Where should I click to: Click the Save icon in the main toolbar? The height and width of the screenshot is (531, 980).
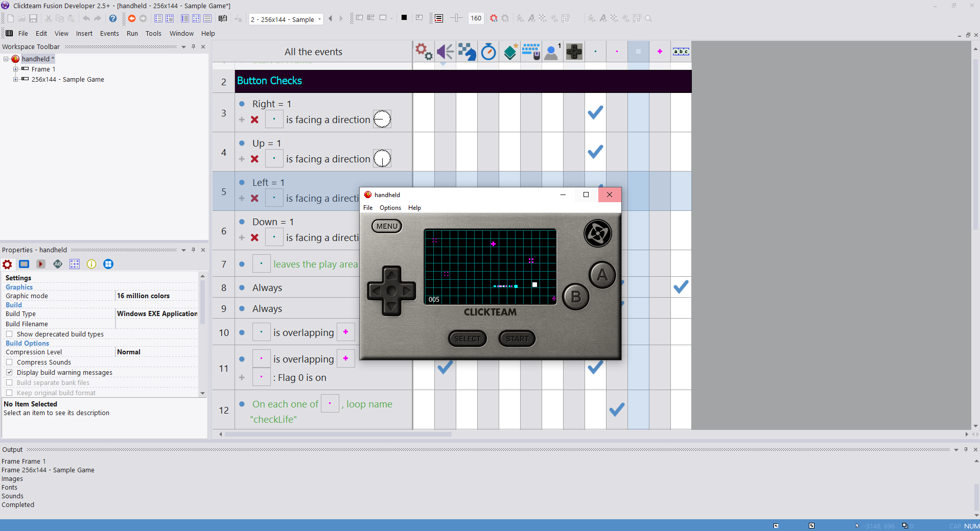33,18
